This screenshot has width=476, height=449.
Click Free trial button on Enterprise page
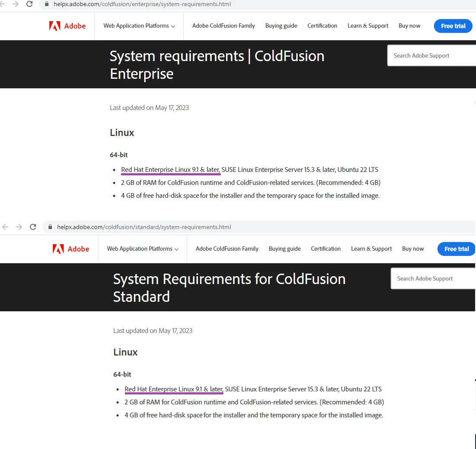tap(453, 26)
